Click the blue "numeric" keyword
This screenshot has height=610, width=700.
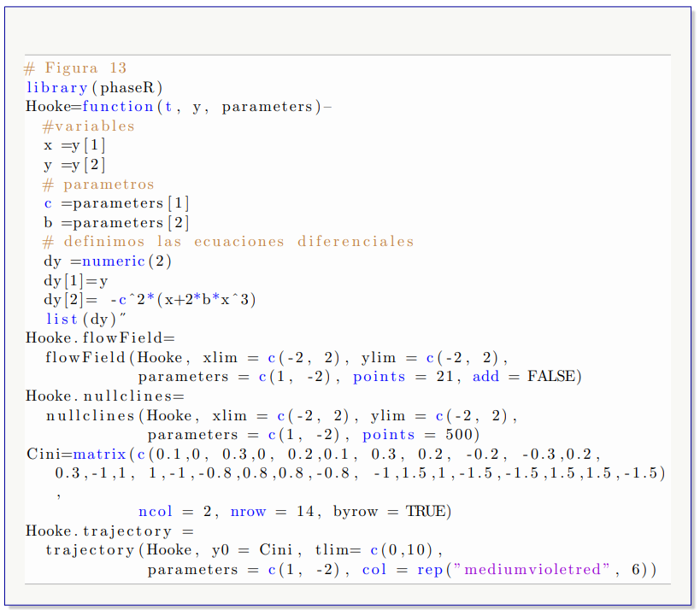coord(114,261)
